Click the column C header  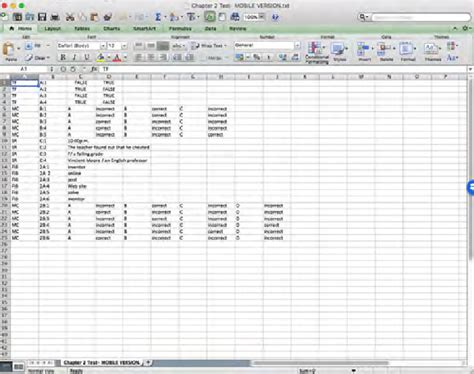(80, 77)
